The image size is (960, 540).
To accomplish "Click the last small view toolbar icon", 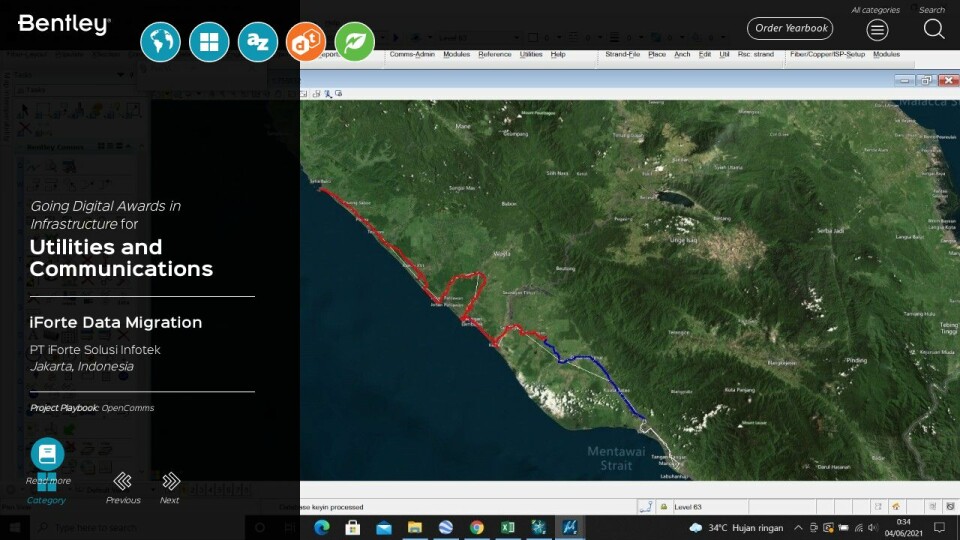I will pyautogui.click(x=339, y=94).
